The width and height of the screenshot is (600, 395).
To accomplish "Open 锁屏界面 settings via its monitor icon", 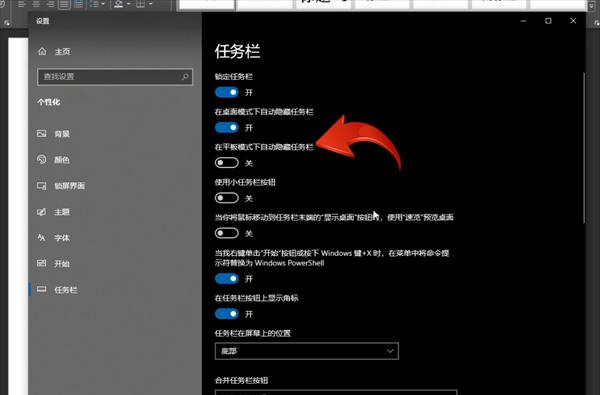I will pyautogui.click(x=41, y=186).
